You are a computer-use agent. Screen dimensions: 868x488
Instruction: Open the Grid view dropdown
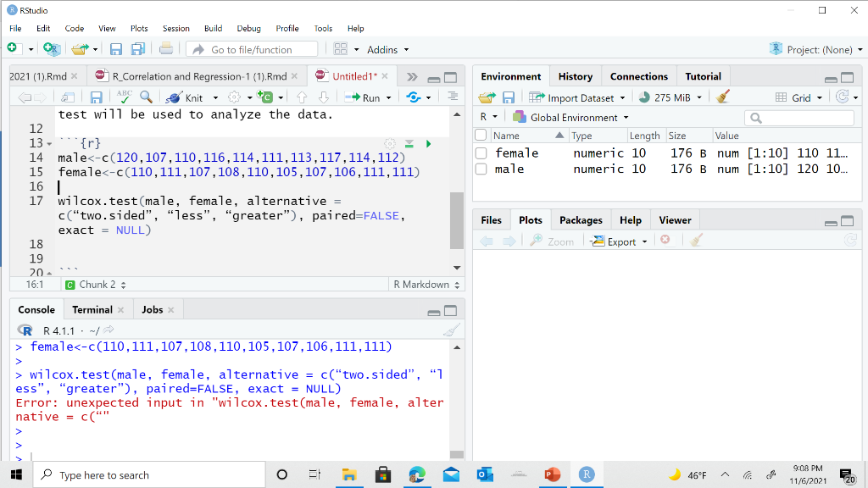(x=799, y=97)
